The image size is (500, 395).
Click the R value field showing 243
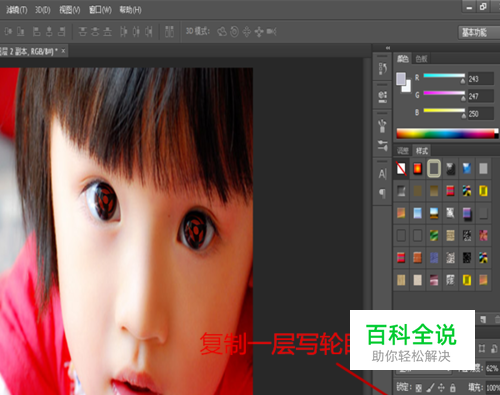click(x=480, y=79)
